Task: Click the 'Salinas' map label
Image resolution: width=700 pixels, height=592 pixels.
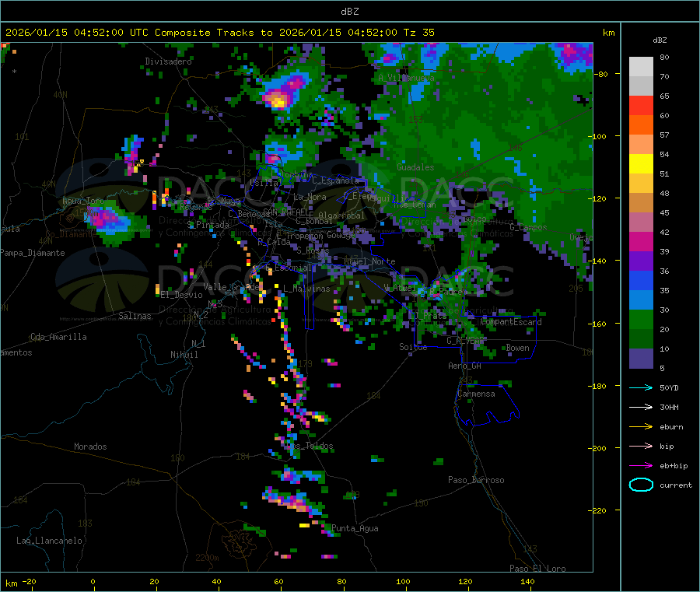Action: tap(135, 316)
